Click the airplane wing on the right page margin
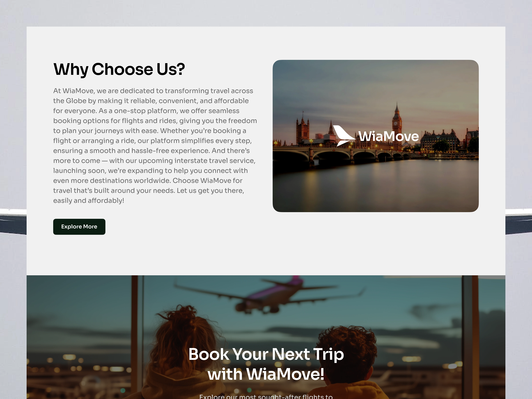This screenshot has width=532, height=399. (x=518, y=221)
